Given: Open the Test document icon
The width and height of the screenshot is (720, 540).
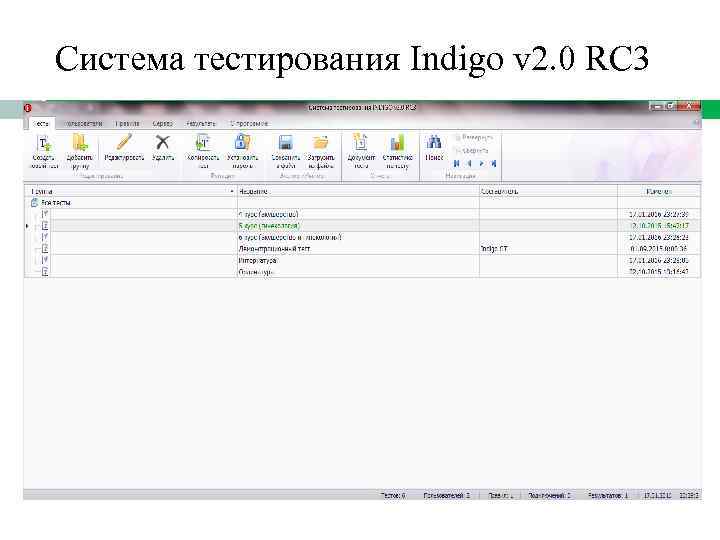Looking at the screenshot, I should [x=361, y=142].
